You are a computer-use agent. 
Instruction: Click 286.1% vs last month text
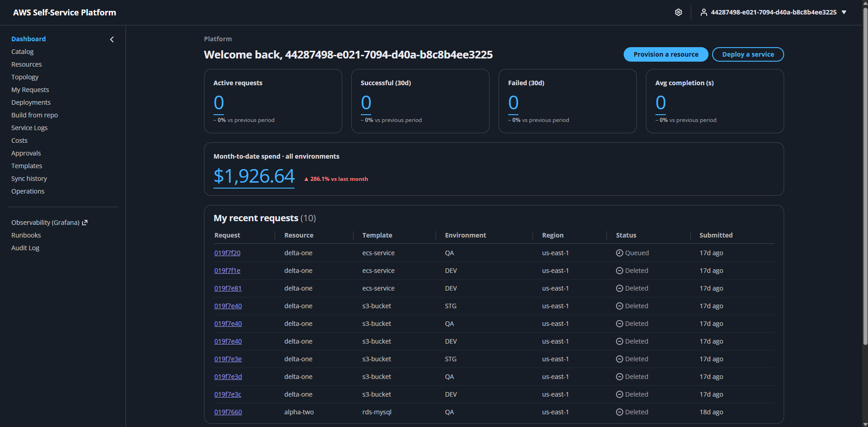pyautogui.click(x=339, y=179)
